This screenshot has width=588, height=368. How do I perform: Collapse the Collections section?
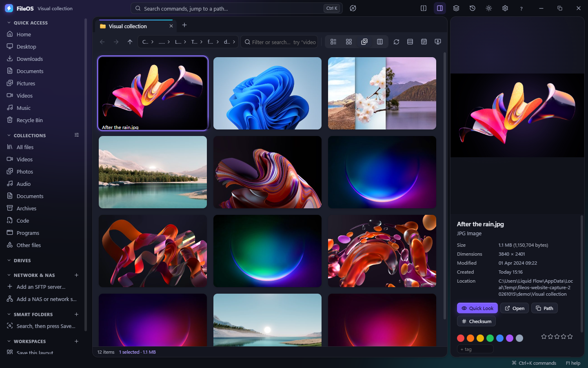coord(9,136)
